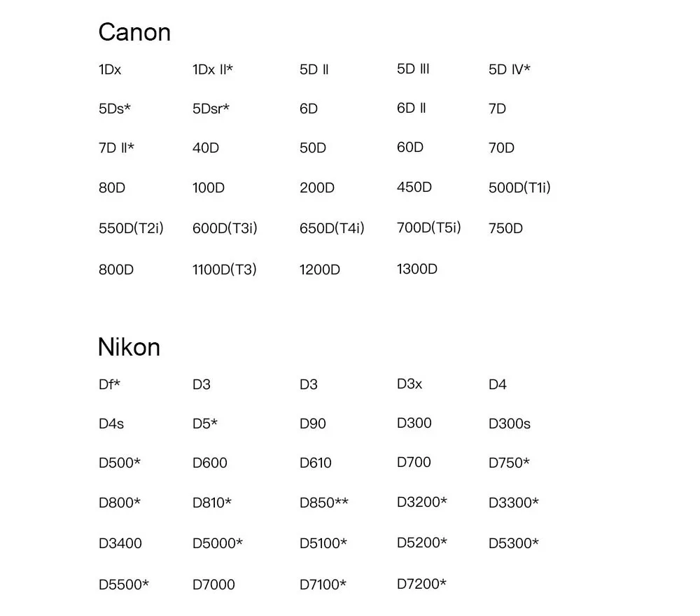Select the Nikon D7200* model

[x=421, y=583]
